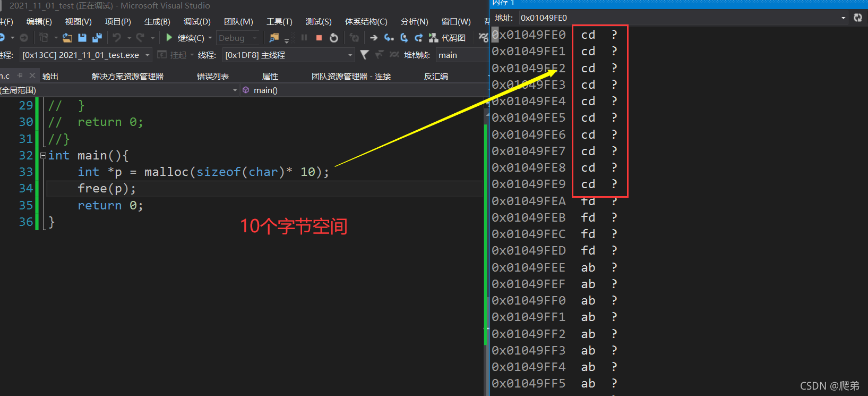
Task: Close the .c editor tab
Action: tap(32, 75)
